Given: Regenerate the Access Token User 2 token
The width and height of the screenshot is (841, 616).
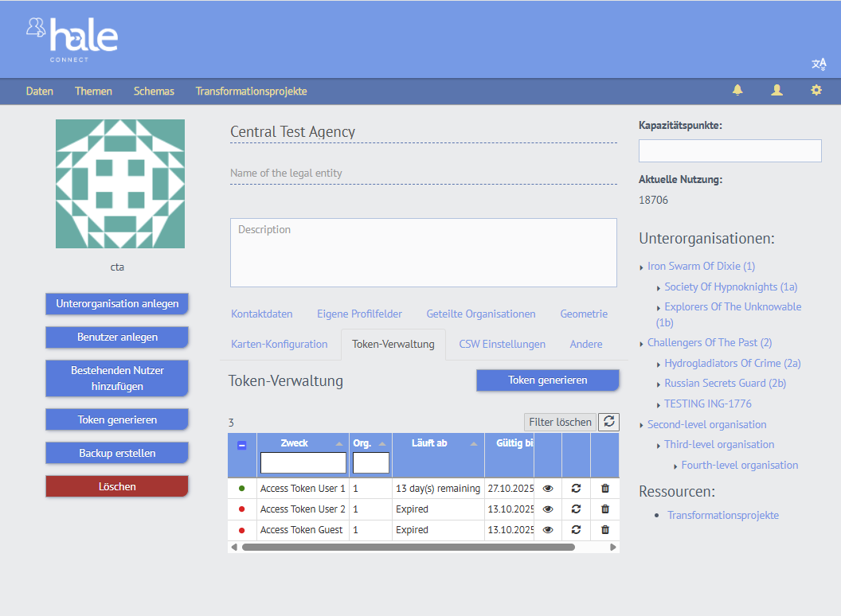Looking at the screenshot, I should (576, 509).
